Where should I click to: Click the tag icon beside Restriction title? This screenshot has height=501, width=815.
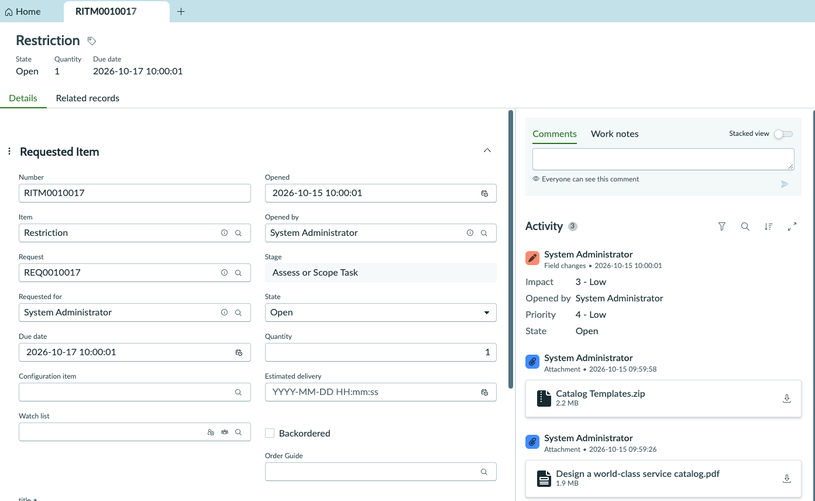point(91,41)
